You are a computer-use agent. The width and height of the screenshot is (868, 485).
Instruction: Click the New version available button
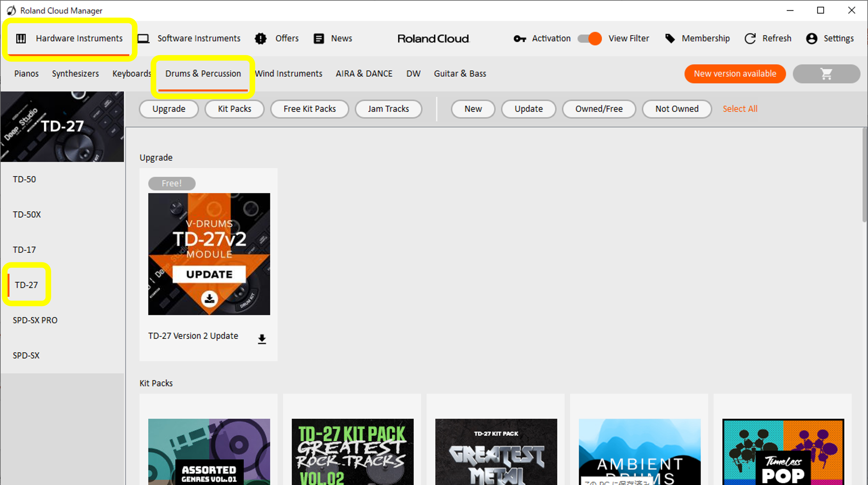[x=735, y=73]
